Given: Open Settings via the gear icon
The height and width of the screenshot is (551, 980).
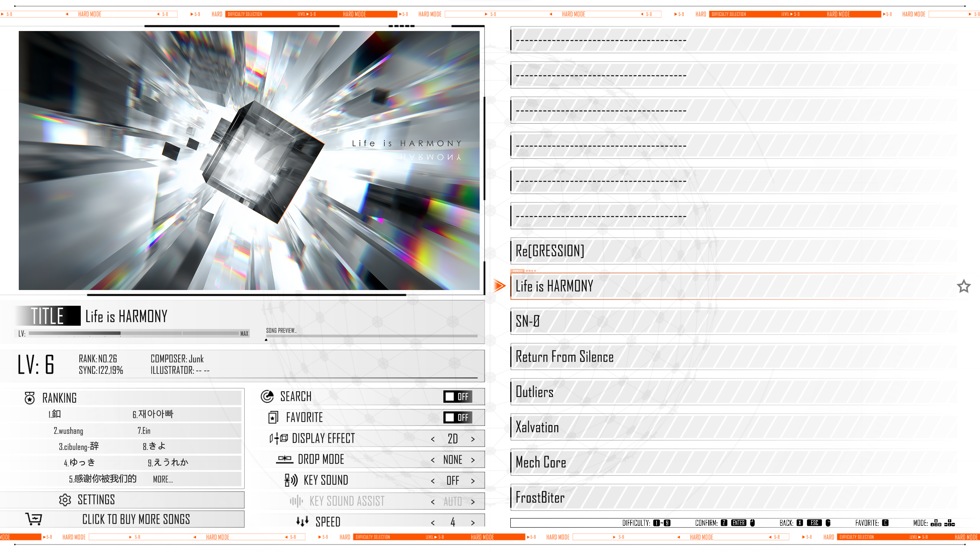Looking at the screenshot, I should [x=65, y=500].
